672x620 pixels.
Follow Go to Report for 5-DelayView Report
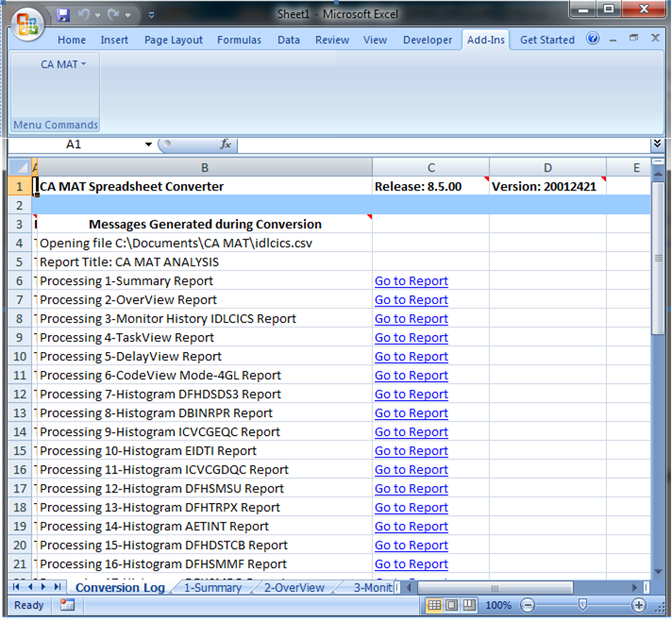(x=412, y=357)
